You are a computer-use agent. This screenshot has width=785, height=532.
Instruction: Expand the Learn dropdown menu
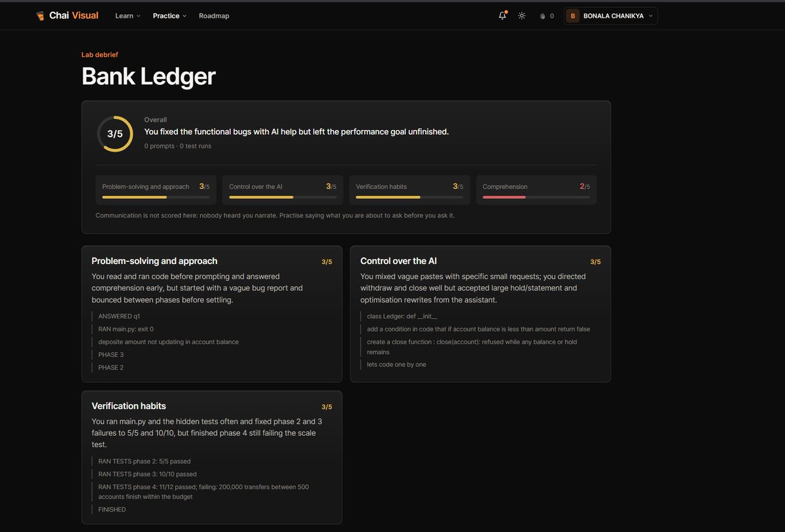point(128,16)
